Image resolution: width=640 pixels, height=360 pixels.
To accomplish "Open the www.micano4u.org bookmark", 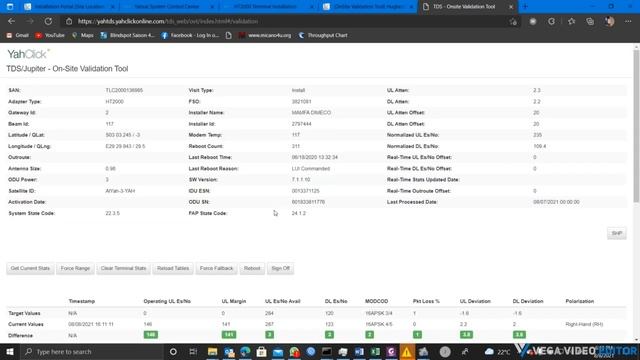I will point(265,36).
